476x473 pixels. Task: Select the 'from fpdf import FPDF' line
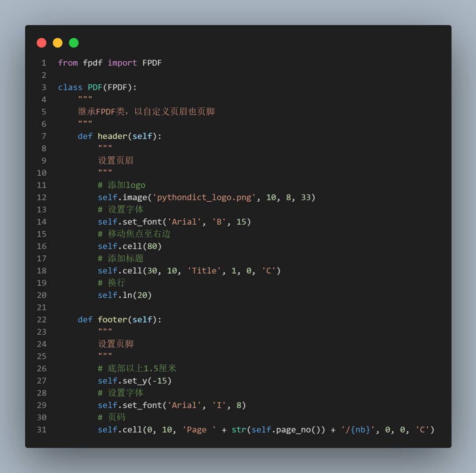(110, 63)
